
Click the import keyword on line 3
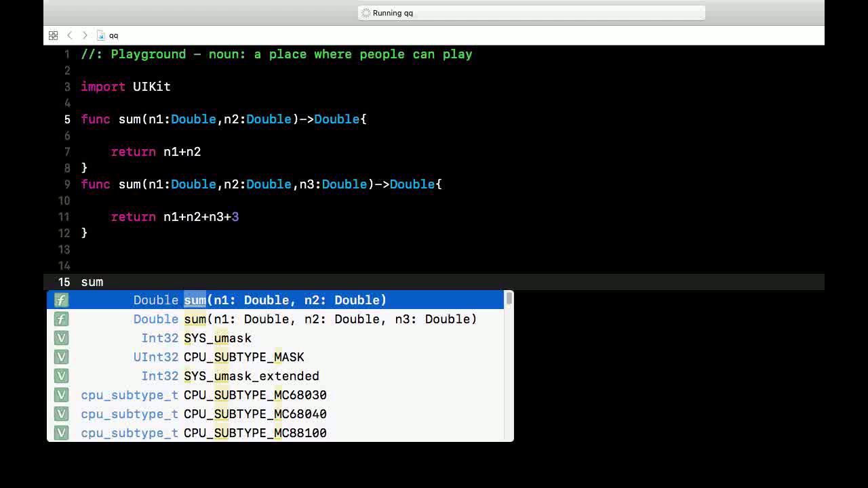pyautogui.click(x=103, y=87)
